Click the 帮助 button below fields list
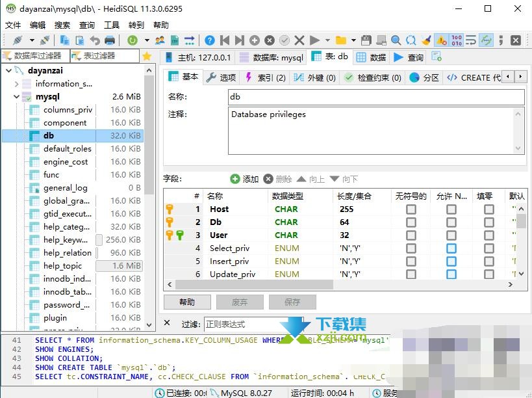The width and height of the screenshot is (532, 398). coord(187,302)
